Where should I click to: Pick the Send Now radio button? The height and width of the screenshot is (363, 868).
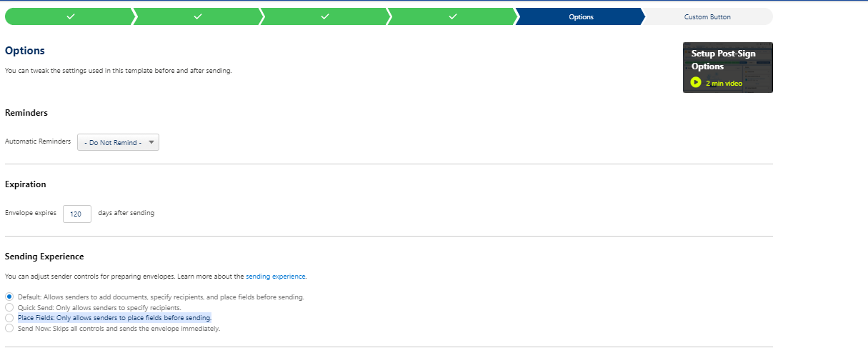tap(9, 329)
